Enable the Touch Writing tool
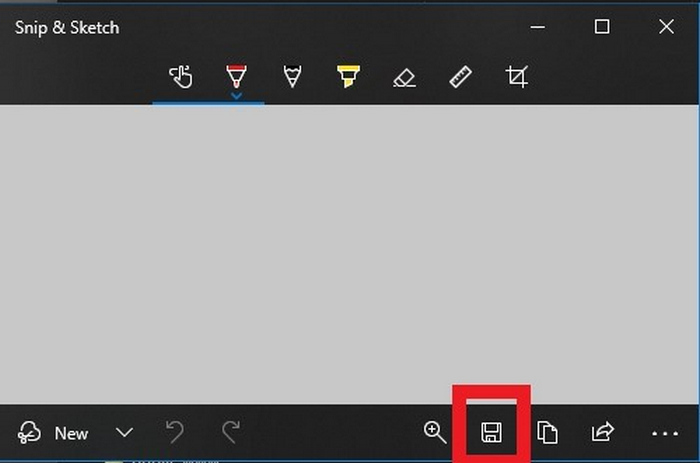This screenshot has height=463, width=700. tap(181, 76)
